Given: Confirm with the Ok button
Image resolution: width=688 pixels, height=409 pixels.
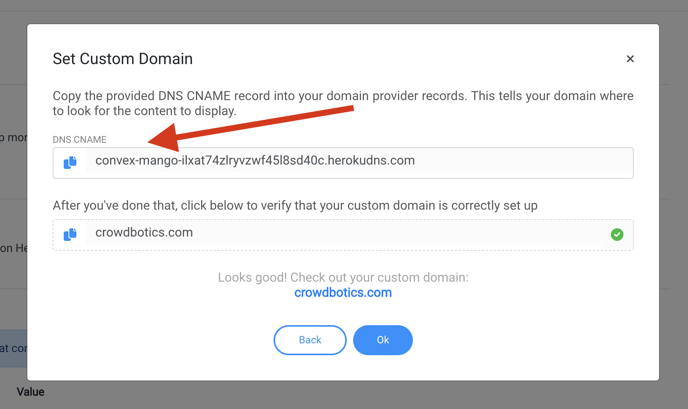Looking at the screenshot, I should pos(383,340).
